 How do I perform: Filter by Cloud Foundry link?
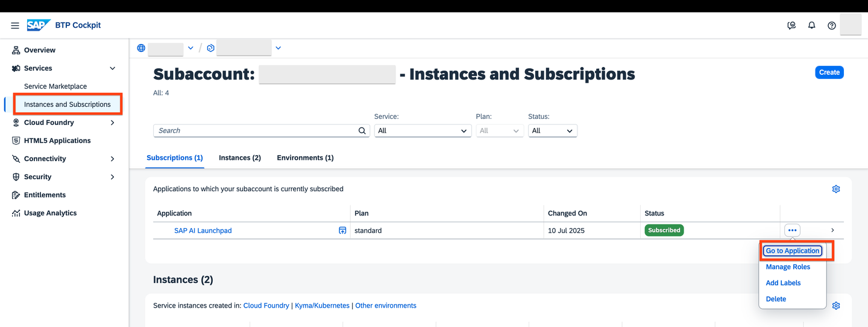(x=266, y=305)
